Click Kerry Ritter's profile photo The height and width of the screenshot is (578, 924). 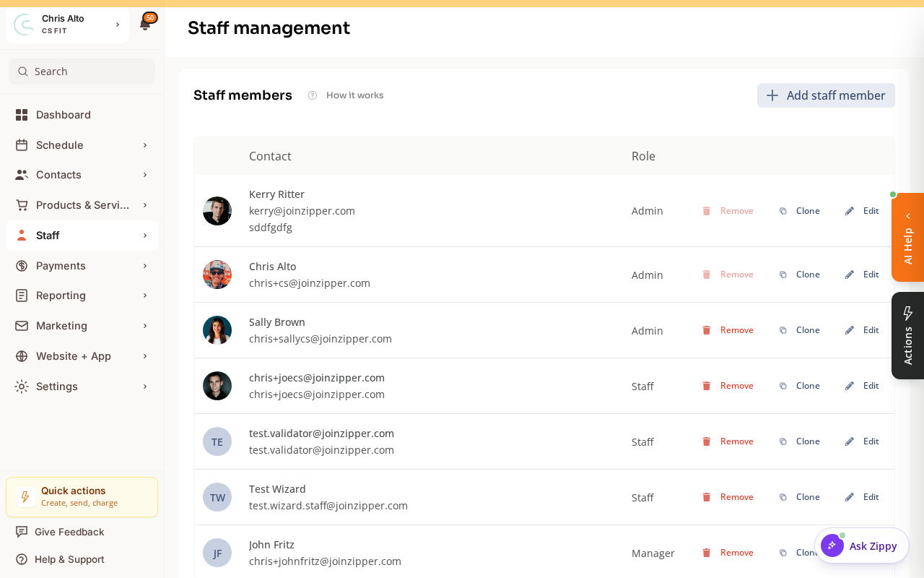[217, 211]
